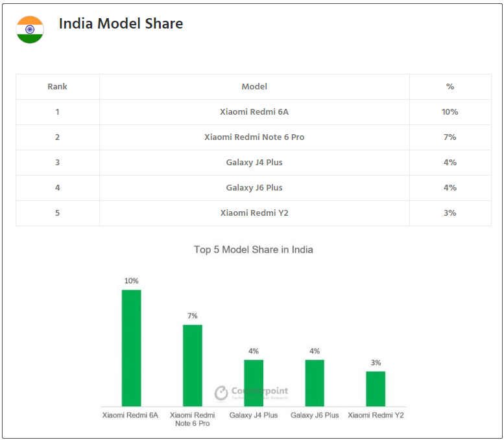
Task: Click the green Xiaomi Redmi Y2 bar
Action: tap(376, 389)
